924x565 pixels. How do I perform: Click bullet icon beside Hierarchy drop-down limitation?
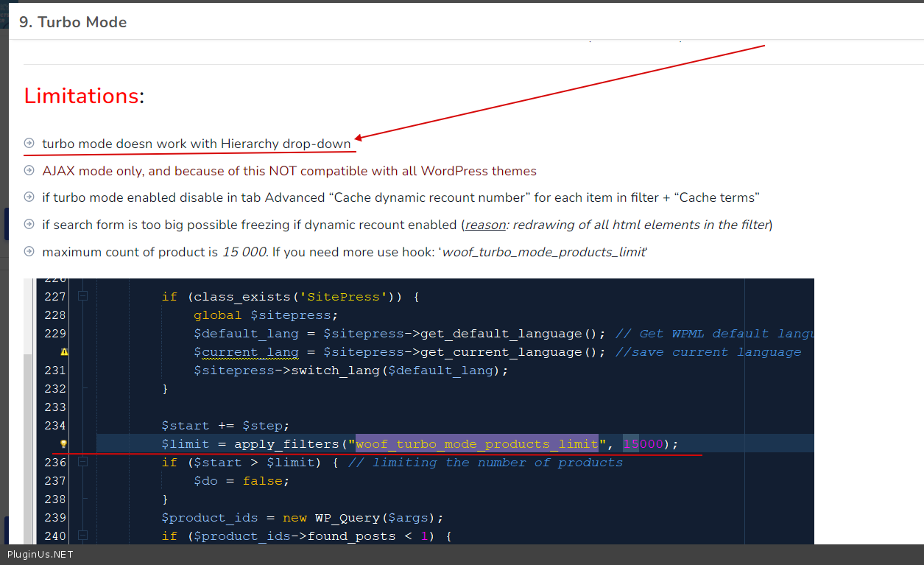point(29,144)
